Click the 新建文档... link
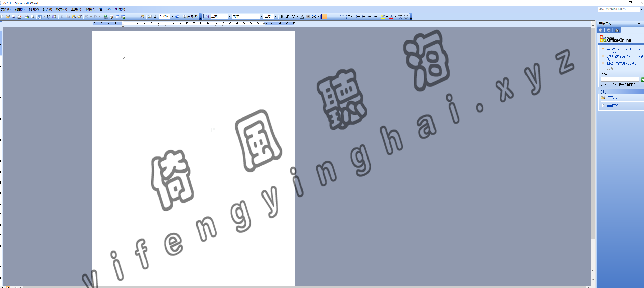This screenshot has height=288, width=644. pos(615,106)
